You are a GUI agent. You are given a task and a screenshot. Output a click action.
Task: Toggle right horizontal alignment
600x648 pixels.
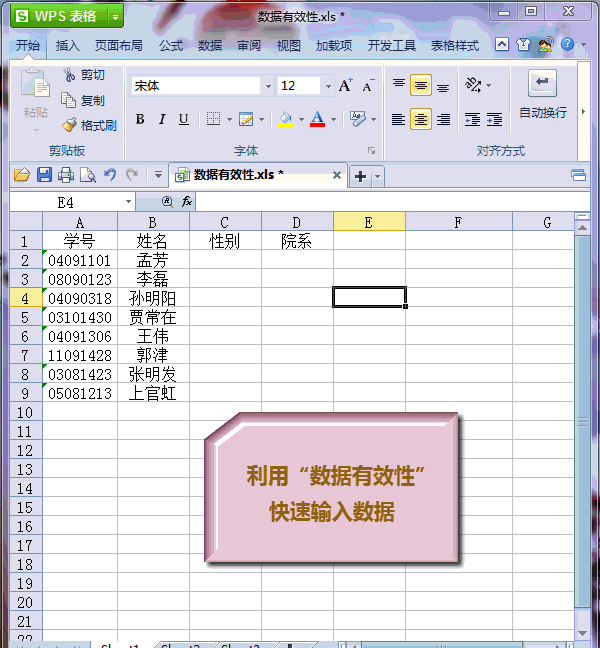443,119
